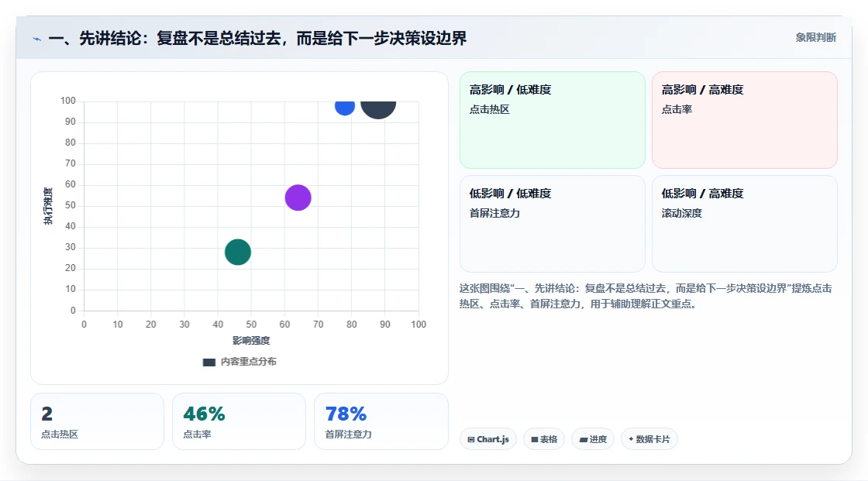Image resolution: width=868 pixels, height=481 pixels.
Task: Click the description paragraph starting 这张图围绕
Action: click(646, 296)
